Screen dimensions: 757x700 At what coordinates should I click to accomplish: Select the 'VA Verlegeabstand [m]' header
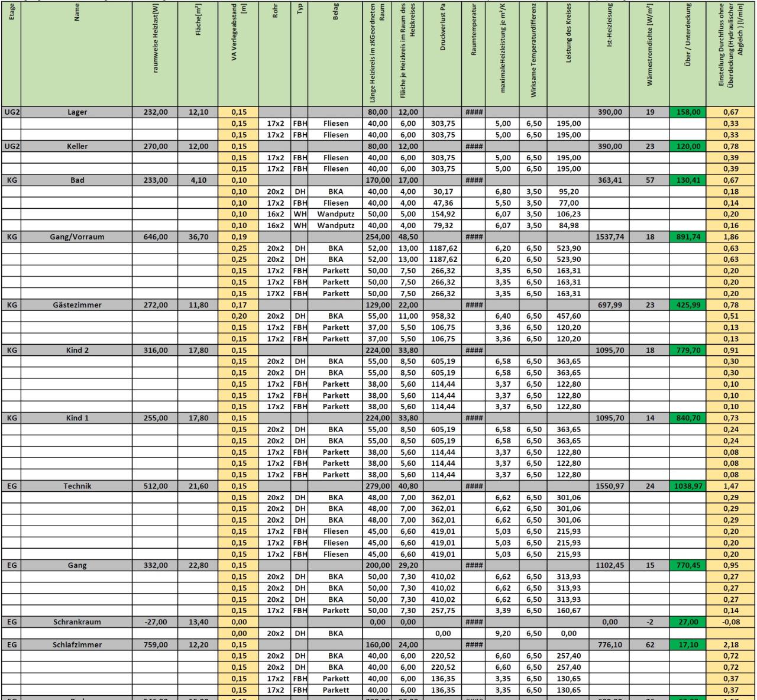click(x=239, y=53)
